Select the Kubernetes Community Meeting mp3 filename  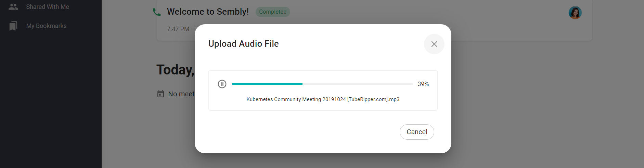323,99
